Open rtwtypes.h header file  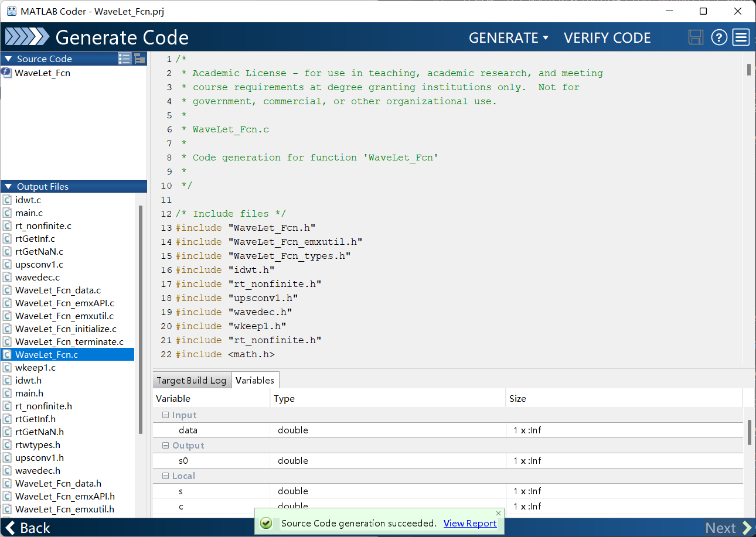pyautogui.click(x=38, y=445)
